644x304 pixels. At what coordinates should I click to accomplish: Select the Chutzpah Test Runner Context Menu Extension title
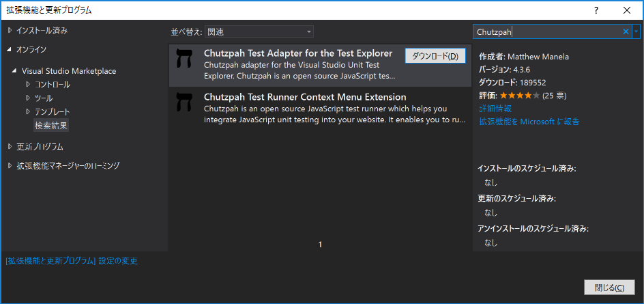click(x=305, y=97)
